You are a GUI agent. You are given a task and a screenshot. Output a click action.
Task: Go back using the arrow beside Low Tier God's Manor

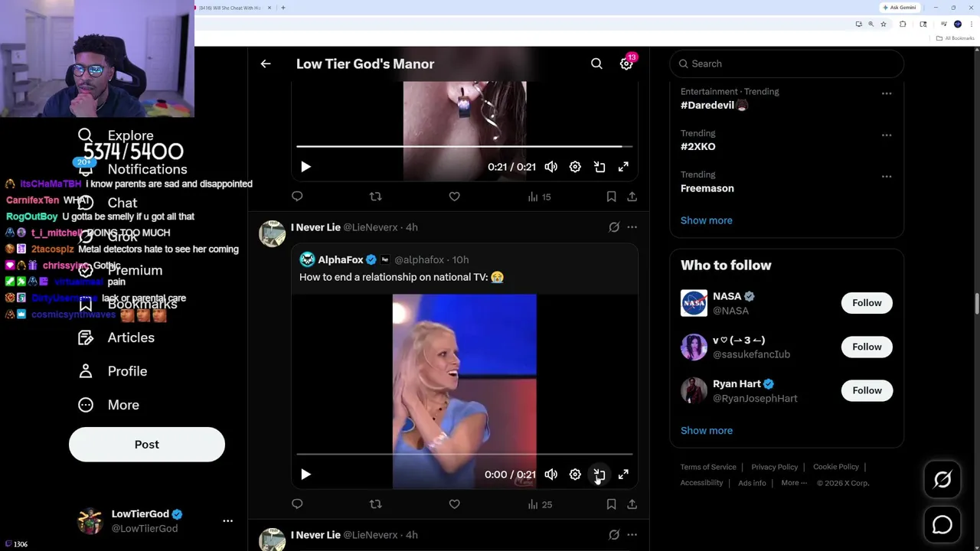[266, 64]
